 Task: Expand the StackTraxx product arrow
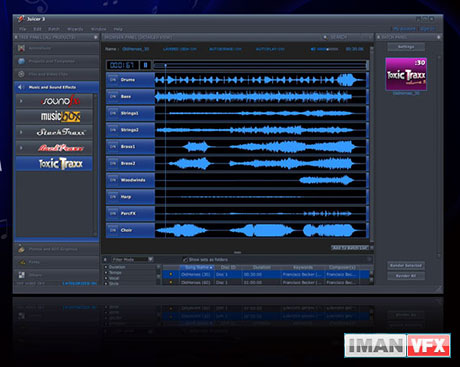21,132
